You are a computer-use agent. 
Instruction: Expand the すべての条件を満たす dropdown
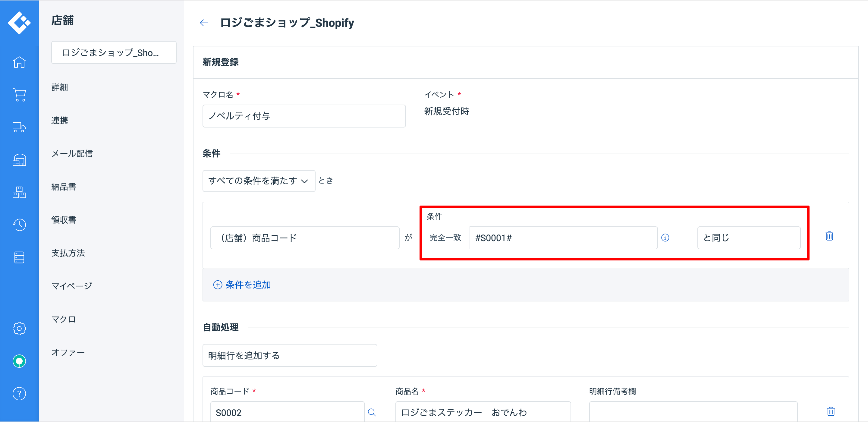(x=259, y=181)
